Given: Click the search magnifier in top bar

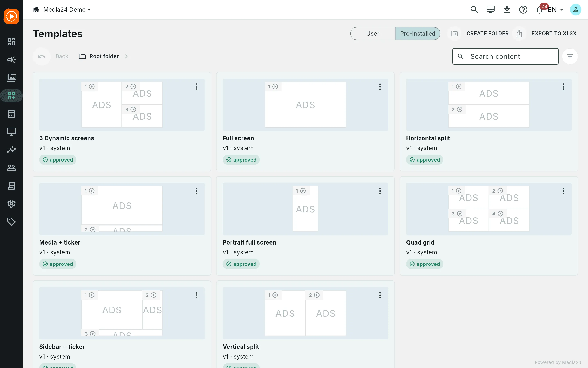Looking at the screenshot, I should [x=474, y=9].
